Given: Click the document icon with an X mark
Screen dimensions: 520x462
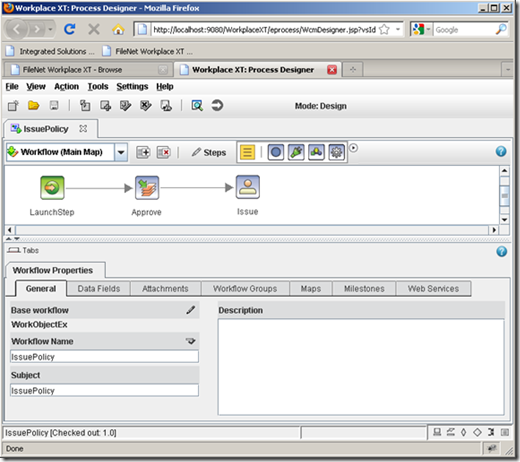Looking at the screenshot, I should (146, 106).
